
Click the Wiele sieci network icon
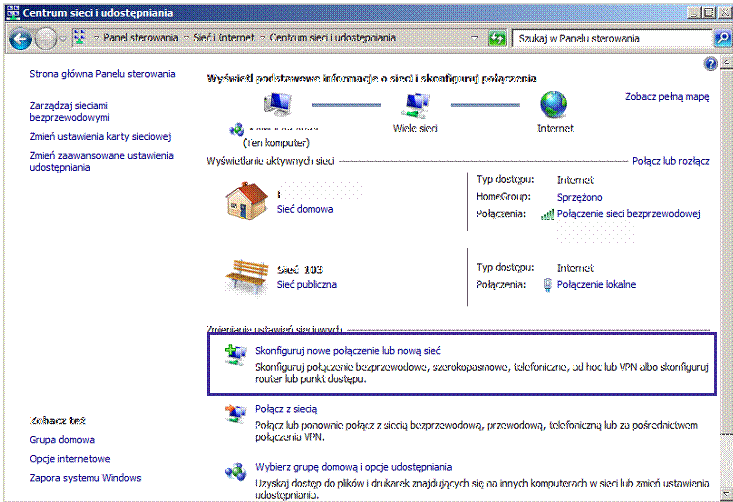[416, 105]
